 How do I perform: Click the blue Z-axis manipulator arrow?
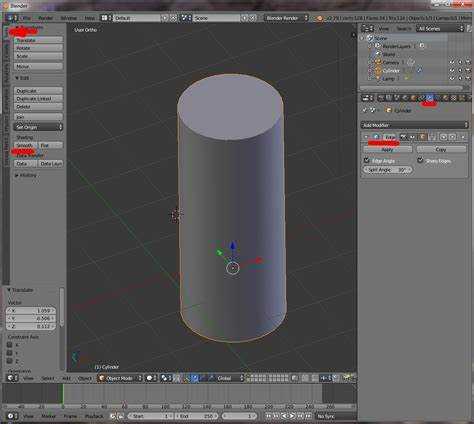(233, 247)
